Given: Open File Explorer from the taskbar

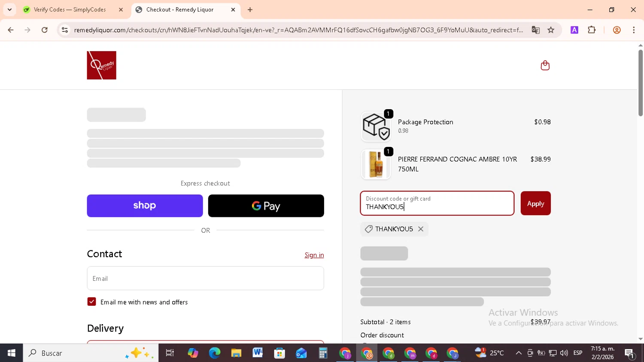Looking at the screenshot, I should [236, 353].
